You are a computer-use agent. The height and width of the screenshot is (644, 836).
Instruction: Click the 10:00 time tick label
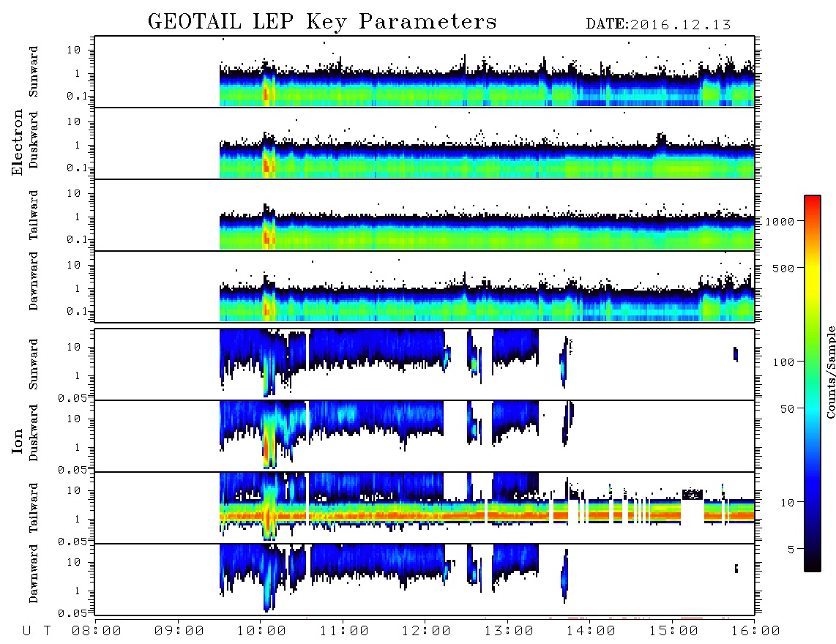262,632
